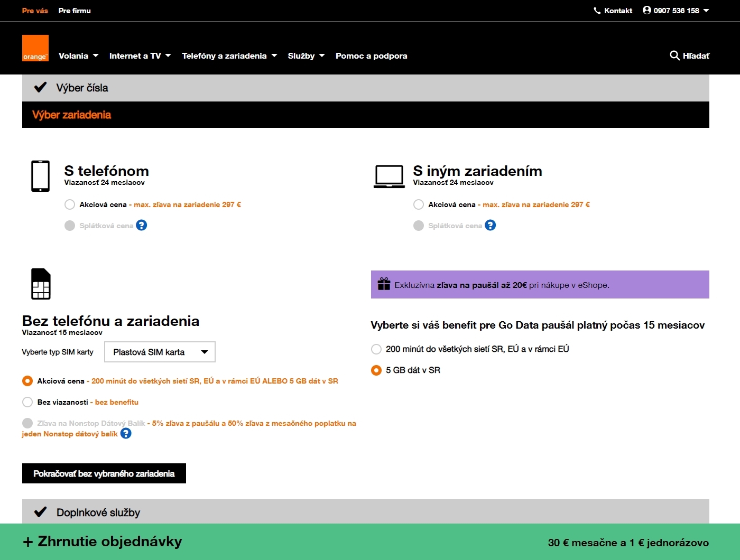Expand the Výber čísla section
This screenshot has width=740, height=560.
(x=366, y=88)
